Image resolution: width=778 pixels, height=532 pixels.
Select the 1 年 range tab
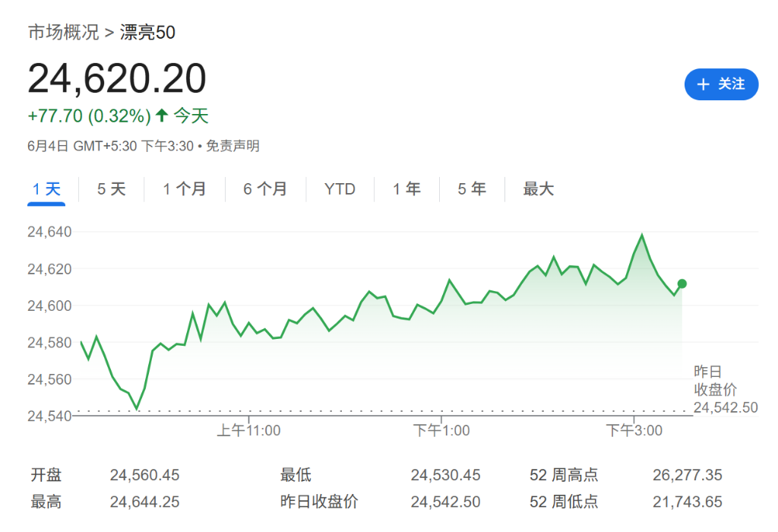pos(407,189)
